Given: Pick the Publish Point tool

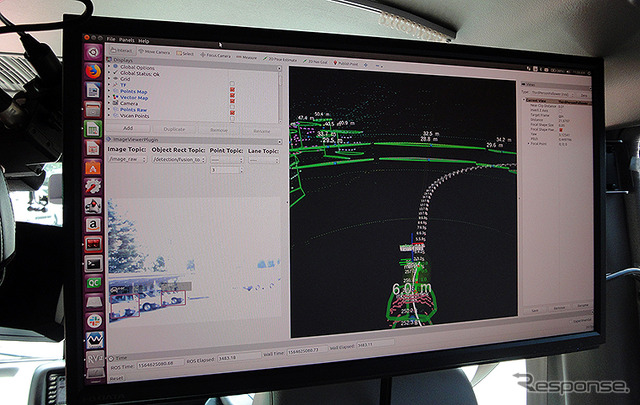Looking at the screenshot, I should 346,63.
